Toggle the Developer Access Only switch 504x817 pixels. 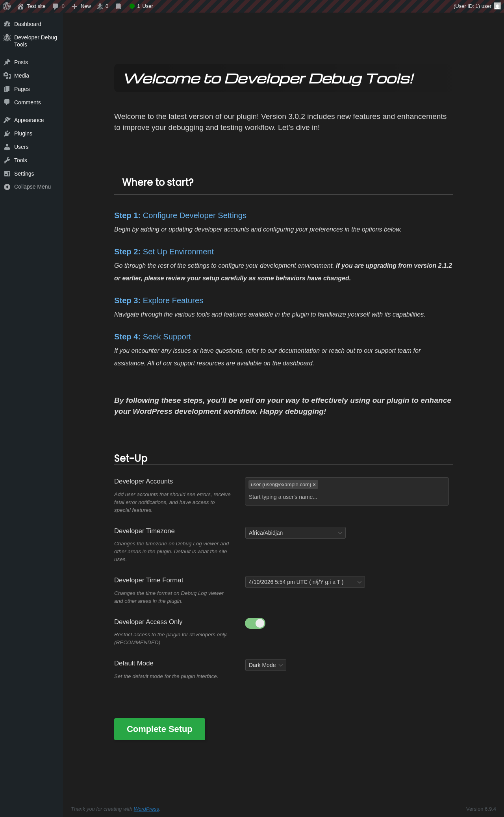pyautogui.click(x=255, y=623)
